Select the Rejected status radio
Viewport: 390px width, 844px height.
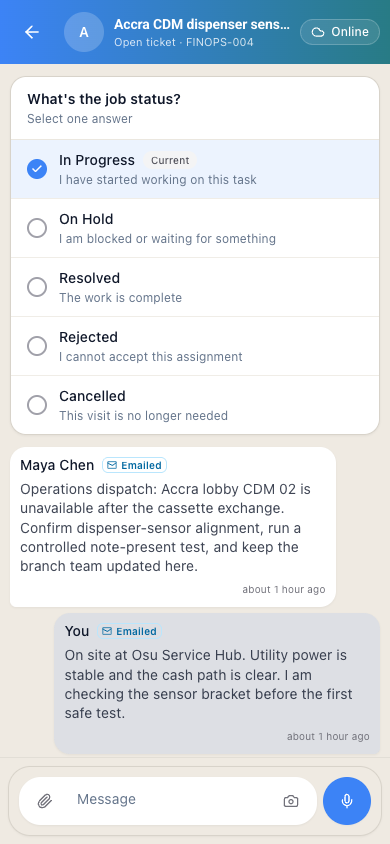pyautogui.click(x=195, y=346)
